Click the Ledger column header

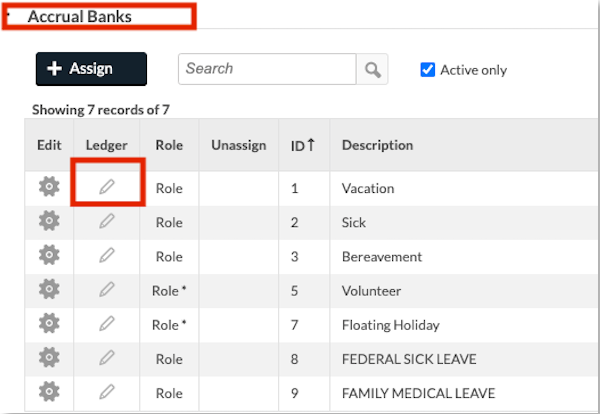tap(107, 145)
